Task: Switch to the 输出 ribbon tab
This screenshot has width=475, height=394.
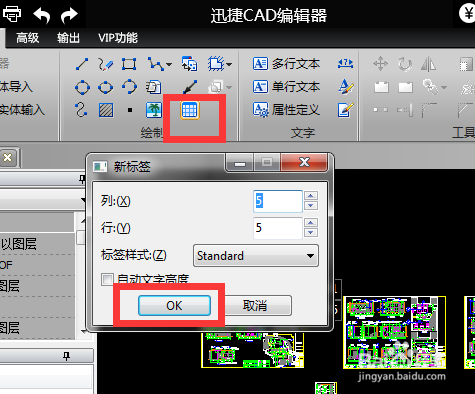Action: pyautogui.click(x=68, y=38)
